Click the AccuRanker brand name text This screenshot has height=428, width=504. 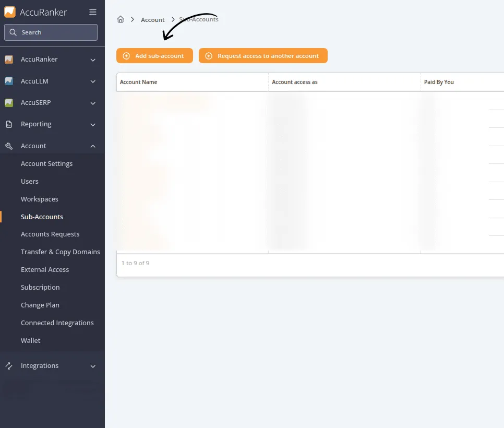[x=43, y=12]
